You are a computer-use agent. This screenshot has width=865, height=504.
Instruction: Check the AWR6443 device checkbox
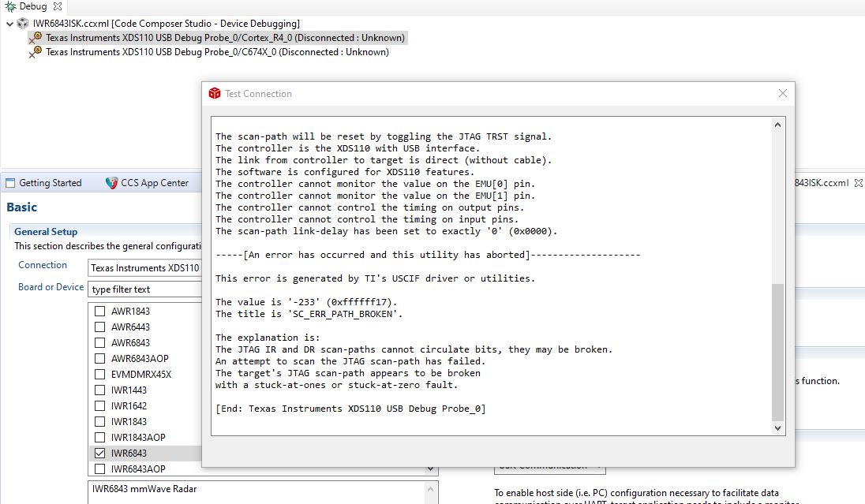click(x=100, y=327)
